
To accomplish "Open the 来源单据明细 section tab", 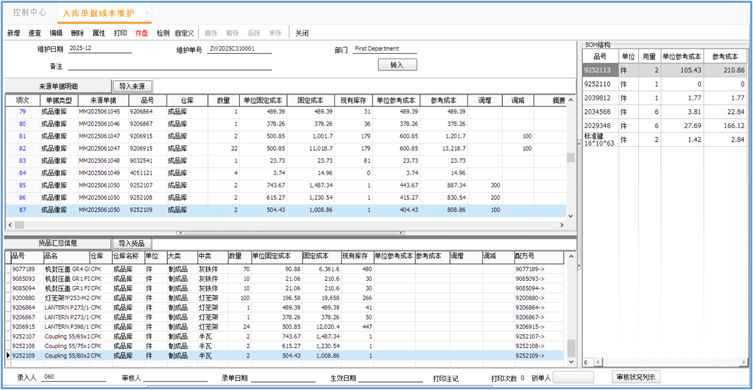I will click(x=58, y=86).
